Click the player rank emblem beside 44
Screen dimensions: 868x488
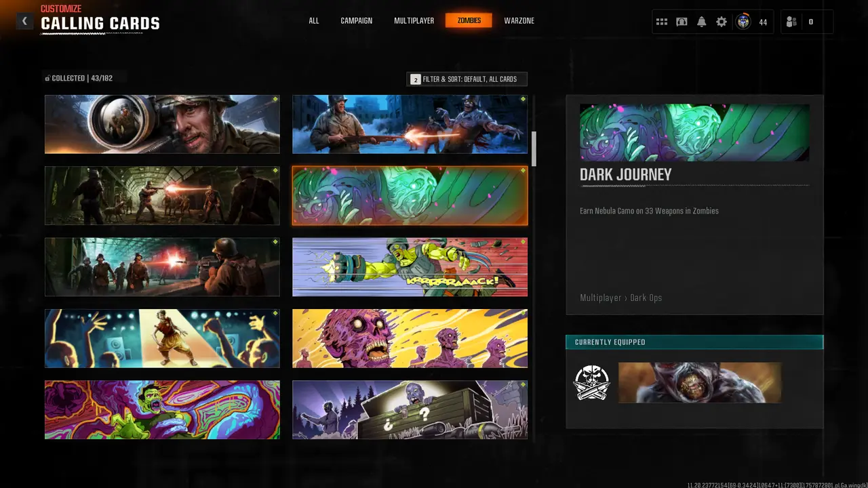click(x=744, y=22)
